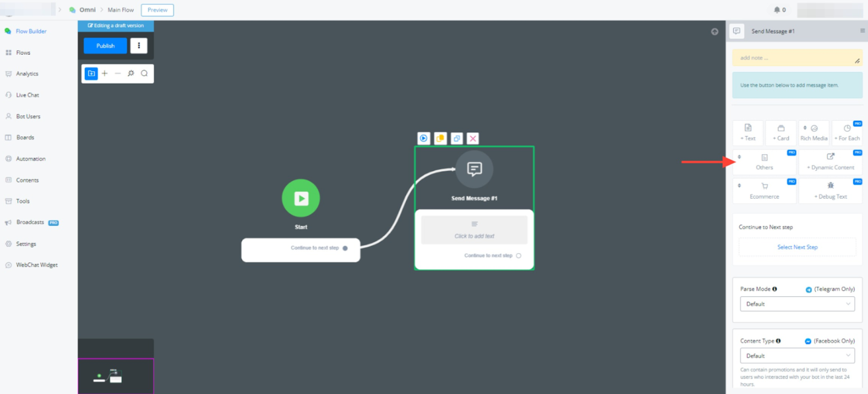The width and height of the screenshot is (868, 394).
Task: Click the add note field
Action: [x=796, y=58]
